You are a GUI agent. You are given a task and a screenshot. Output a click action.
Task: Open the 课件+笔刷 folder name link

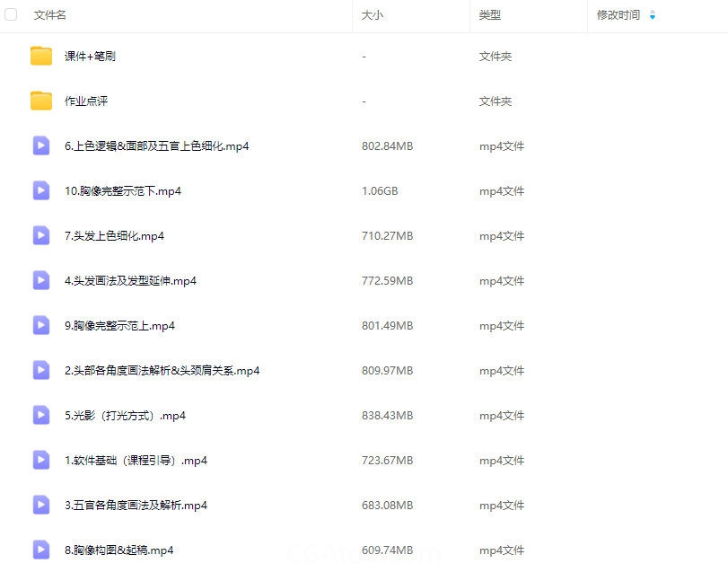coord(90,57)
